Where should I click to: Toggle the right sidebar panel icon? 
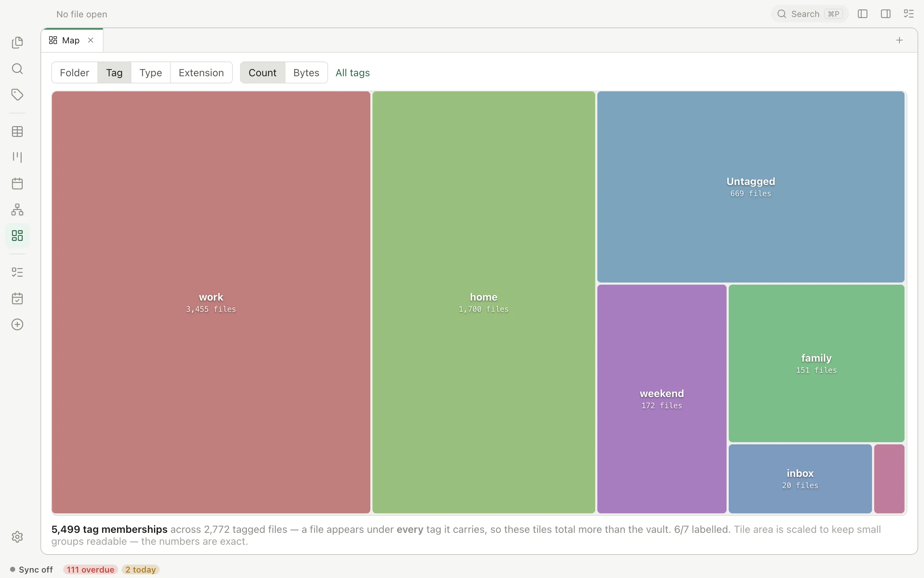(x=886, y=14)
